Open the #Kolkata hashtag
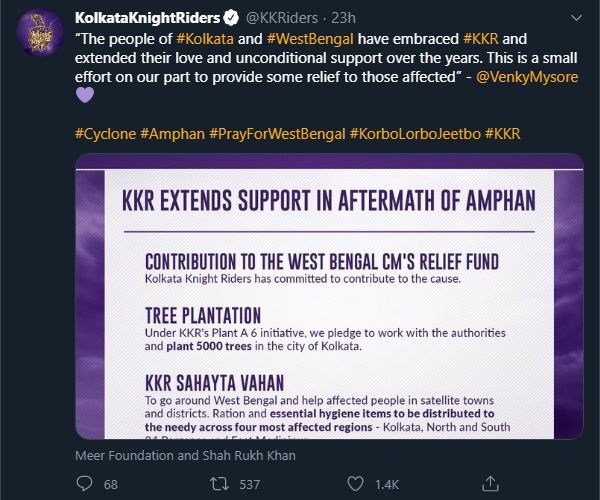Viewport: 600px width, 500px height. (x=205, y=39)
